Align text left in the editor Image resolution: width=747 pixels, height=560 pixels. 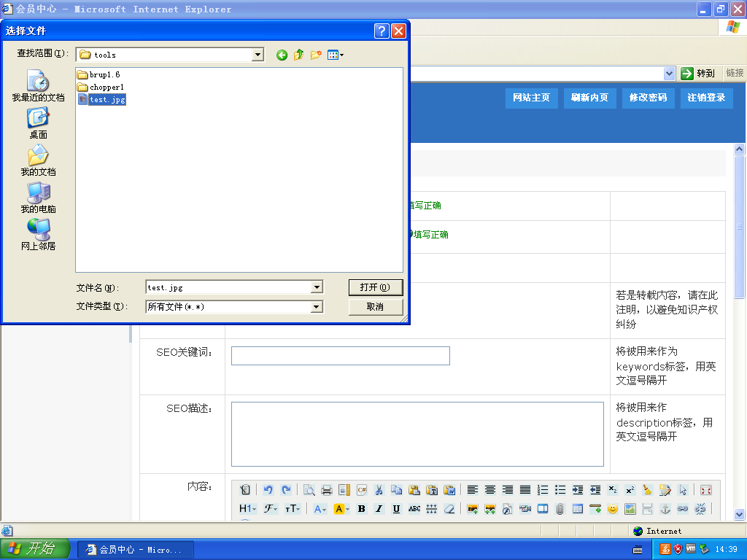(x=472, y=489)
